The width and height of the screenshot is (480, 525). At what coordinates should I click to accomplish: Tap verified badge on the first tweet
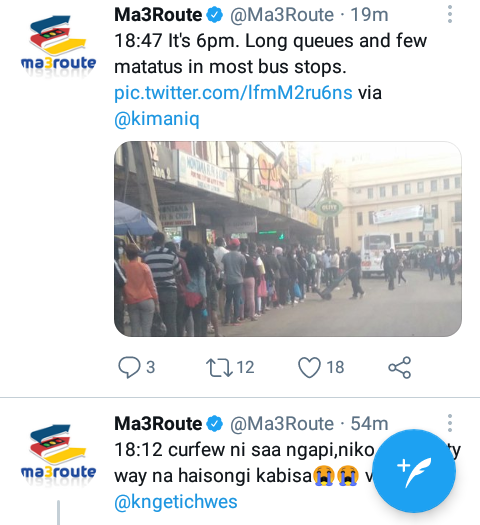pos(215,15)
